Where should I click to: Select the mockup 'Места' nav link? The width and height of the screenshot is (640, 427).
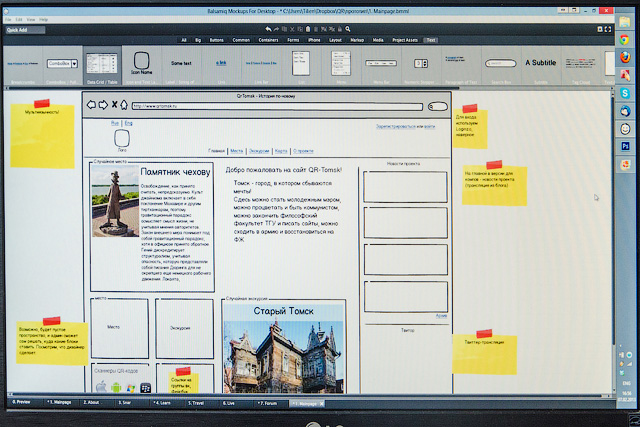click(x=237, y=151)
